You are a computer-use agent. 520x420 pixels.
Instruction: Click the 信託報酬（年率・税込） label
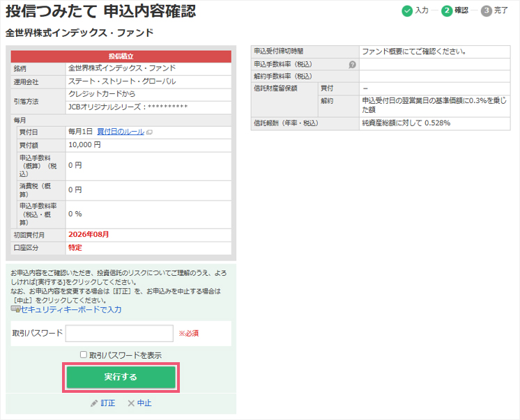coord(286,123)
